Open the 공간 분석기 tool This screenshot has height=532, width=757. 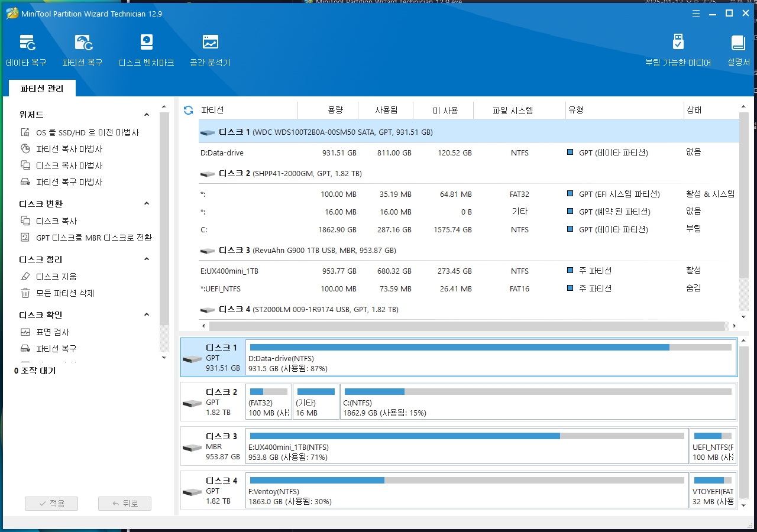pos(210,50)
